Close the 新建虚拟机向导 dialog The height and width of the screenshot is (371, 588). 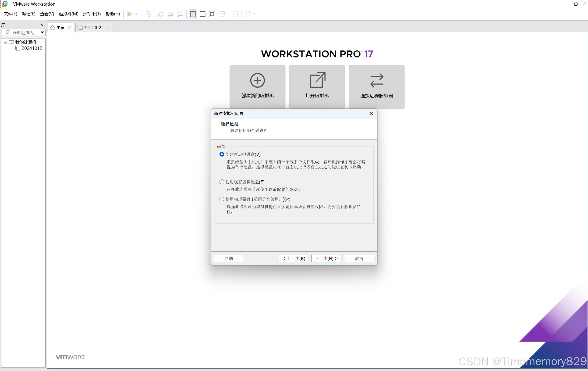(x=371, y=113)
